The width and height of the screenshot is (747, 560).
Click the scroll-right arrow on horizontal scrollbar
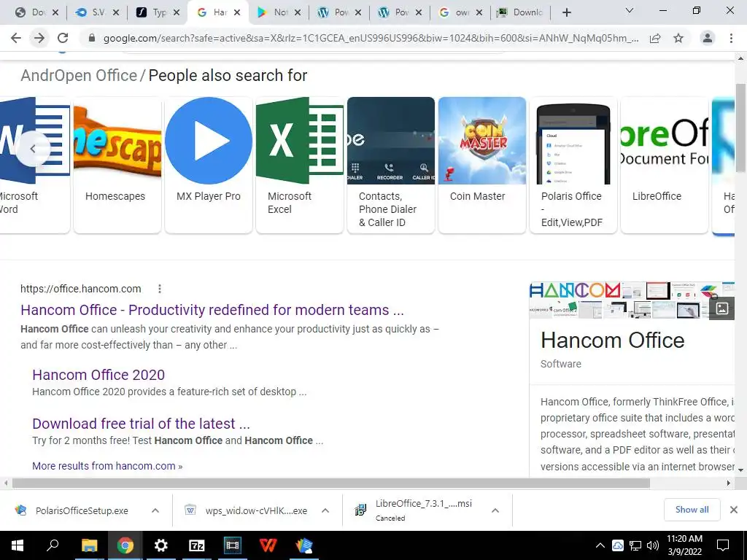click(729, 483)
